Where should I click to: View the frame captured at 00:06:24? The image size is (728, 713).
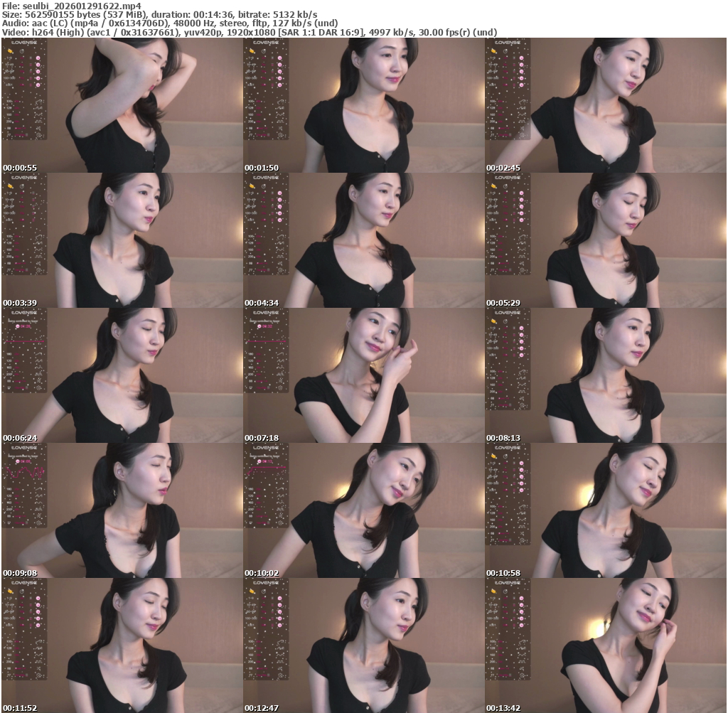[x=122, y=375]
